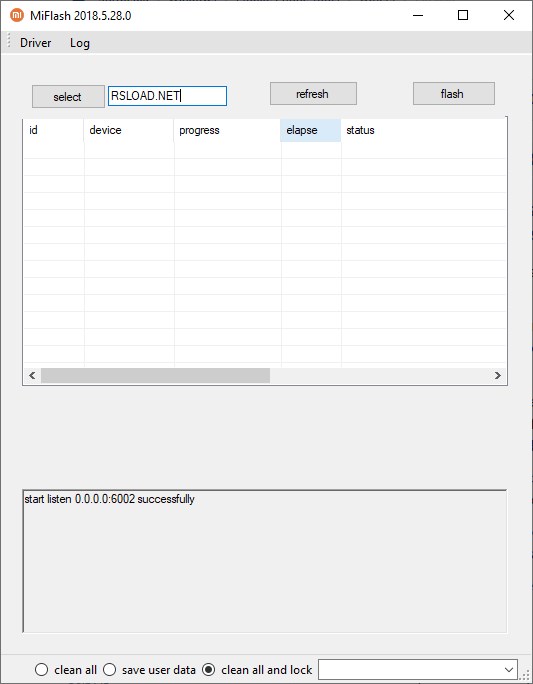This screenshot has height=684, width=533.
Task: Click the horizontal scrollbar thumb
Action: coord(155,376)
